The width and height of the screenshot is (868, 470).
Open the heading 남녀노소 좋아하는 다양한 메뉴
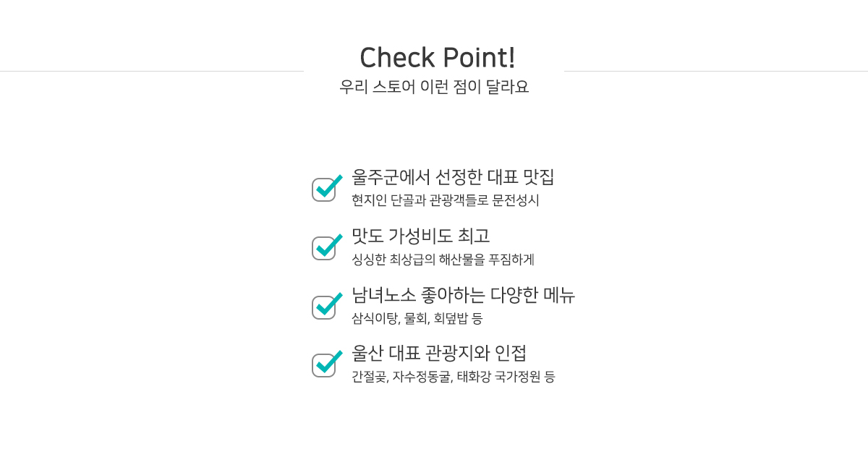tap(463, 295)
